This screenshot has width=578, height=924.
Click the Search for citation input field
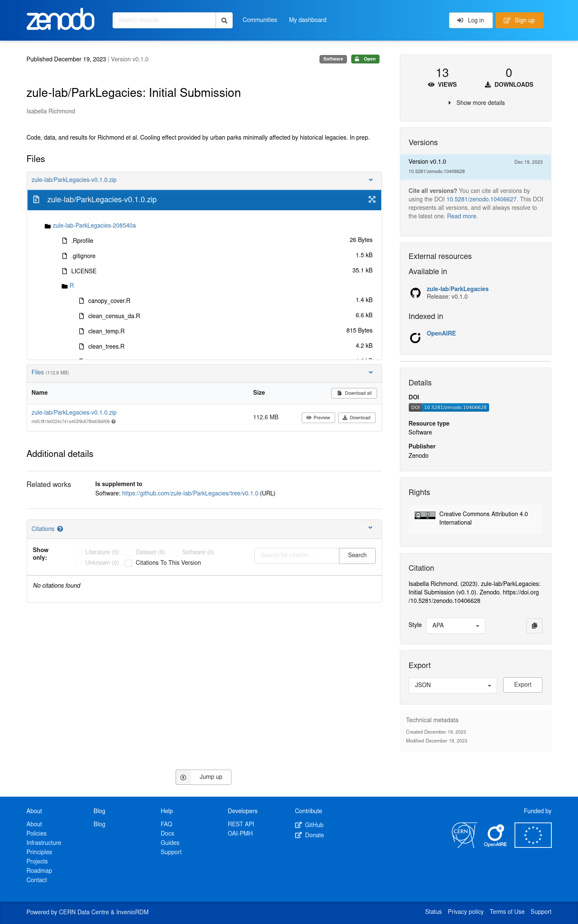297,555
